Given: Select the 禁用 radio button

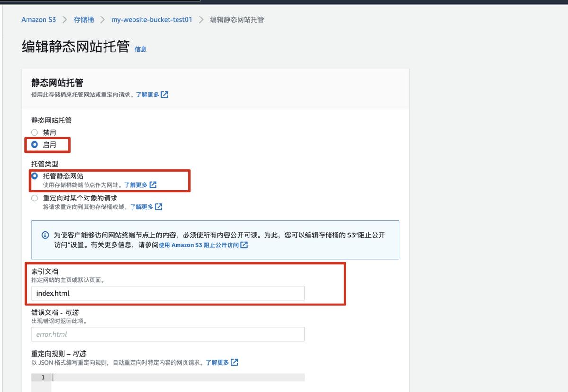Looking at the screenshot, I should click(34, 132).
